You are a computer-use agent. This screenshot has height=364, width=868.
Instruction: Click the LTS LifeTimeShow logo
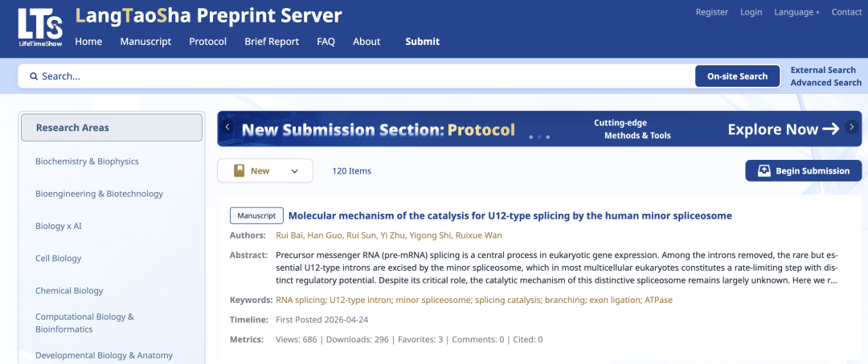(x=40, y=29)
